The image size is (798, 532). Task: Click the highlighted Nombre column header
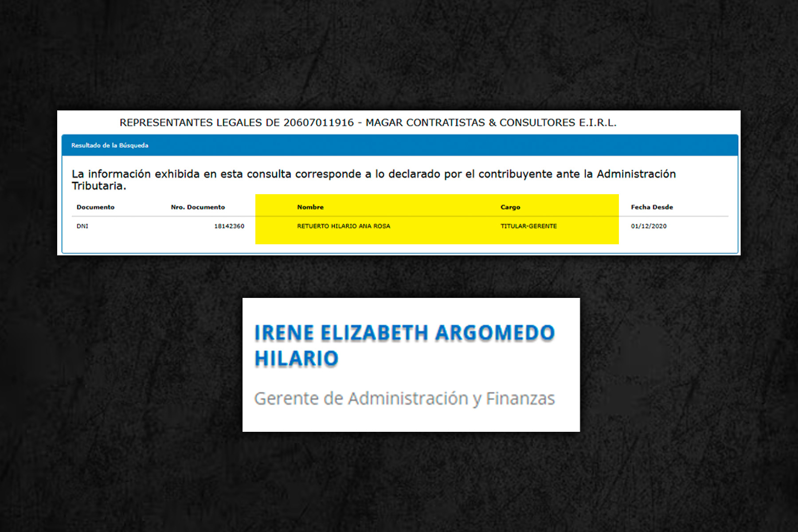click(310, 207)
